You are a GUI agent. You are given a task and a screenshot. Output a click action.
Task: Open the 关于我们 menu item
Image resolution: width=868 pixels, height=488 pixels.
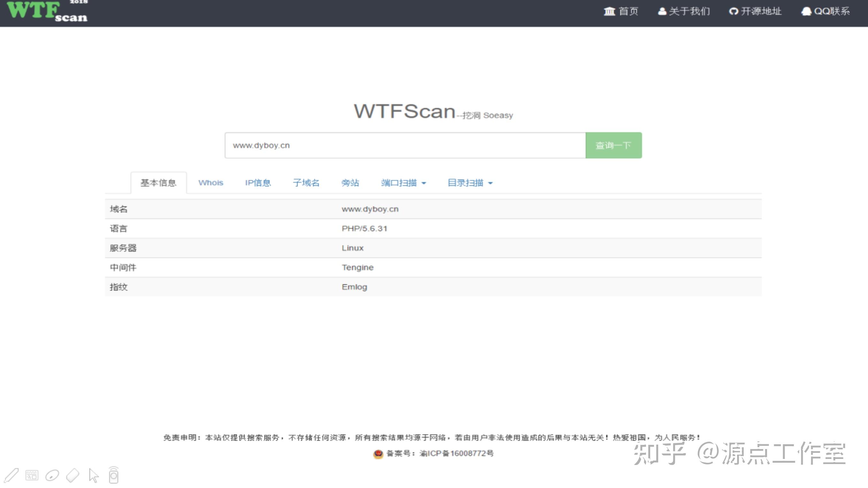coord(689,11)
